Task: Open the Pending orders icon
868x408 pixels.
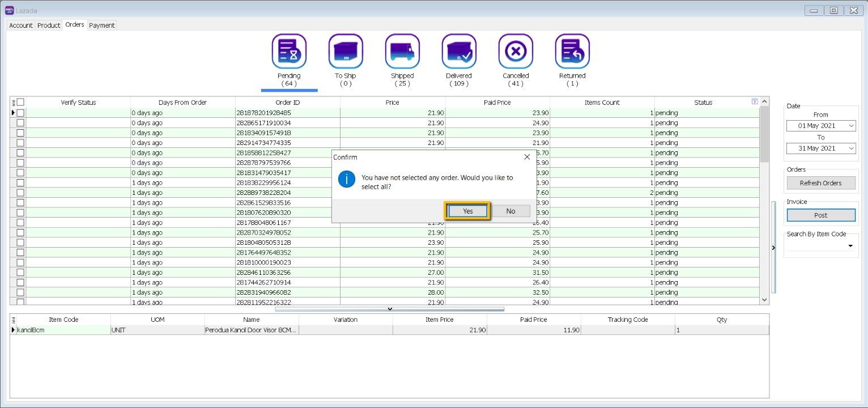Action: (289, 52)
